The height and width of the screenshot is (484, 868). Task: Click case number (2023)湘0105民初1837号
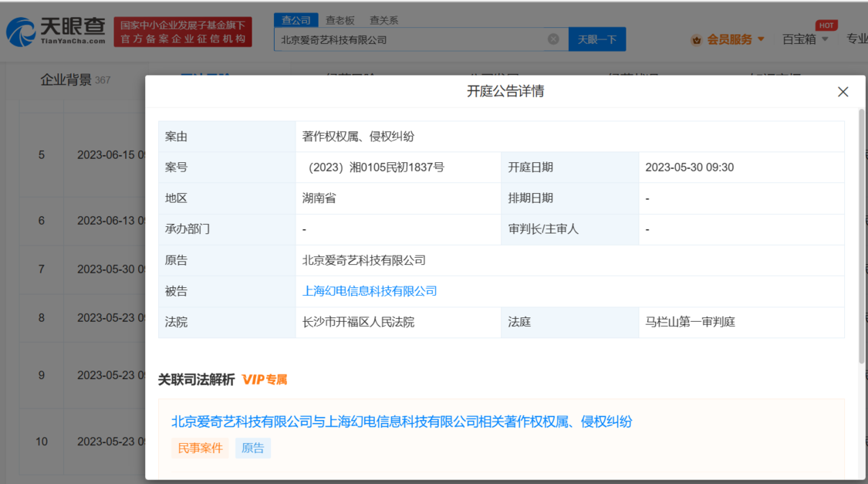point(377,168)
